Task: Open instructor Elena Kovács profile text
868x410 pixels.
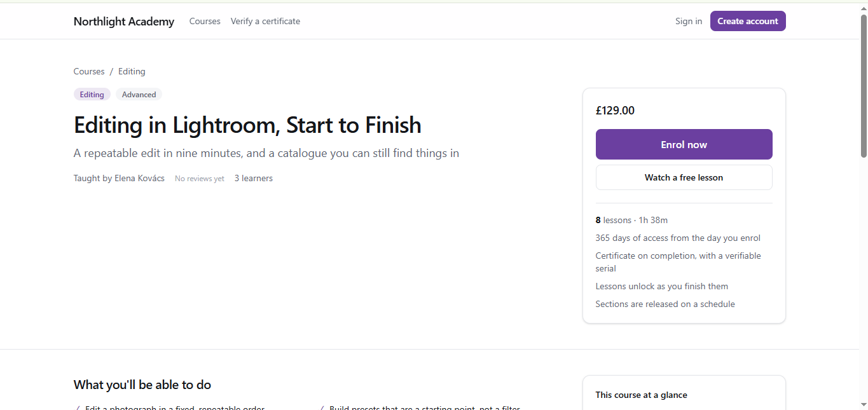Action: pos(119,179)
